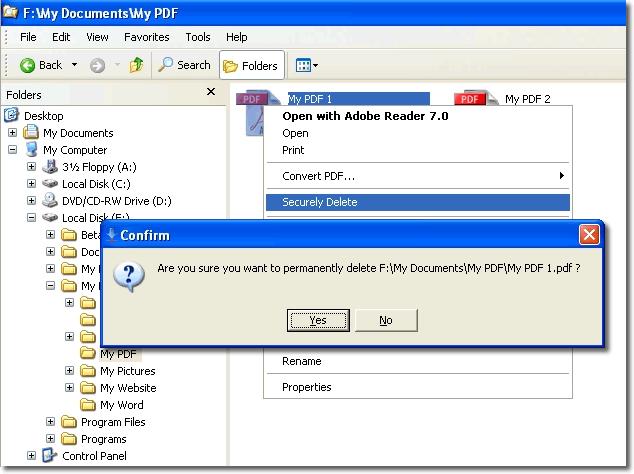Select 3½ Floppy (A:) drive
This screenshot has height=474, width=634.
(x=98, y=167)
